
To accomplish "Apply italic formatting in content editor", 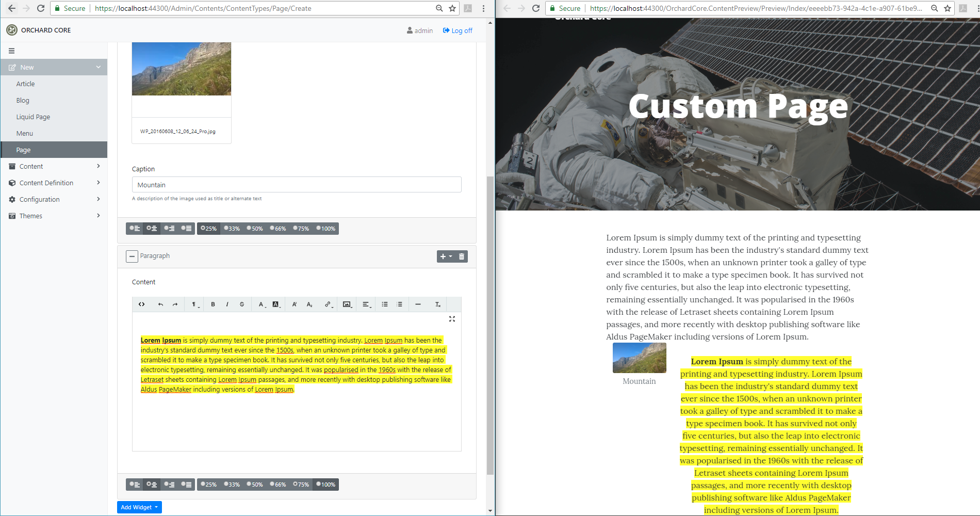I will point(227,304).
